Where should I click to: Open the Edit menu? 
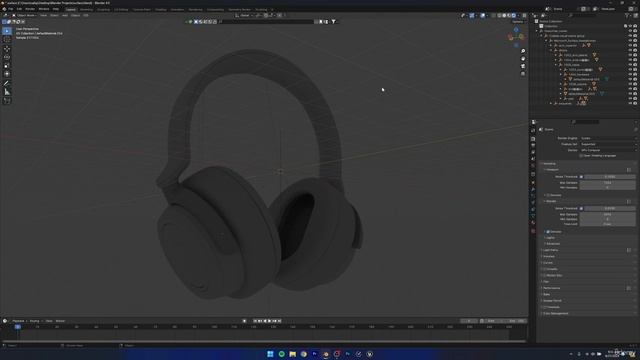coord(19,9)
